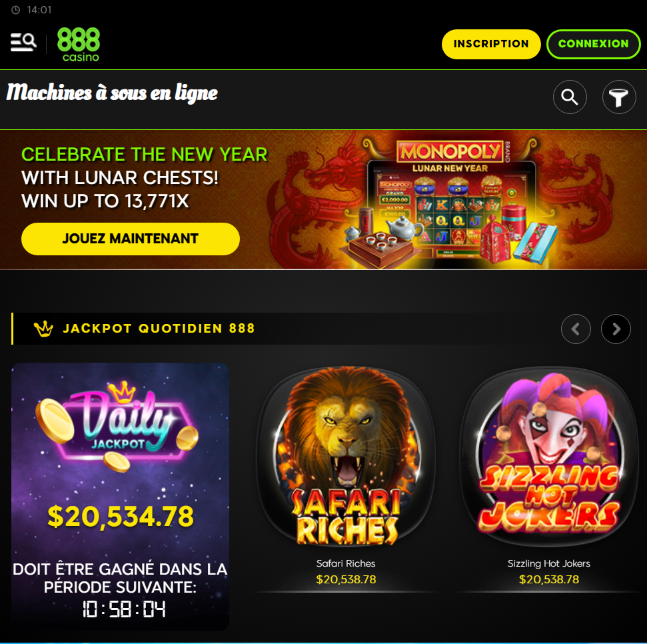The width and height of the screenshot is (647, 644).
Task: Click the Jackpot Quotidien 888 section heading
Action: [159, 329]
